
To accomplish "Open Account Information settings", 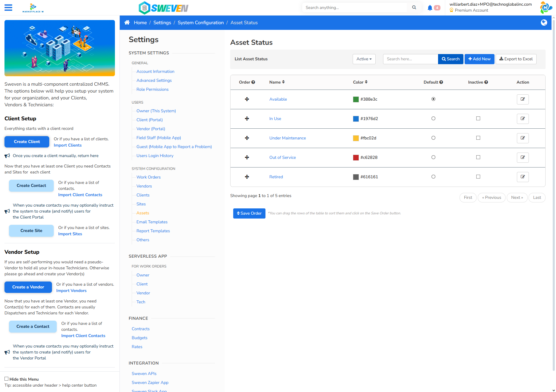I will coord(155,71).
